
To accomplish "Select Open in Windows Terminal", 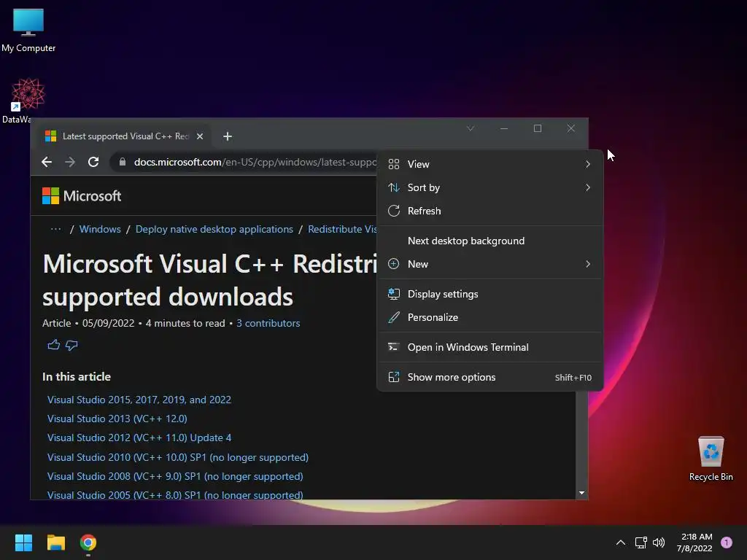I will pyautogui.click(x=489, y=348).
